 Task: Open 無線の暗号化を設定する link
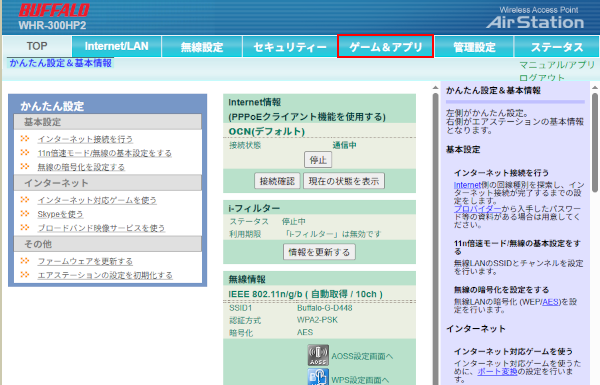[x=81, y=167]
